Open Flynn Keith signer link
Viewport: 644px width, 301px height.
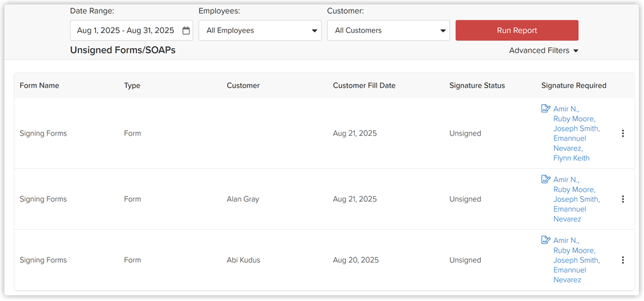pyautogui.click(x=571, y=158)
